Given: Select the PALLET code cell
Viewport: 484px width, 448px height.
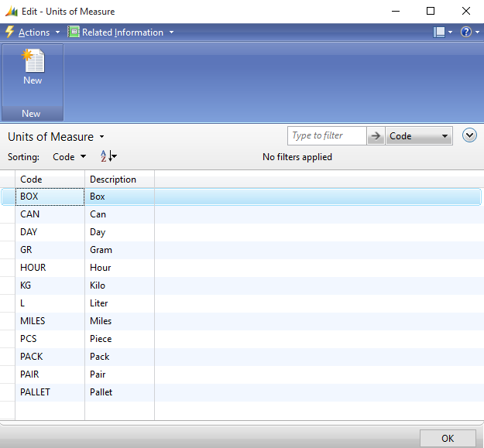Looking at the screenshot, I should [x=50, y=392].
